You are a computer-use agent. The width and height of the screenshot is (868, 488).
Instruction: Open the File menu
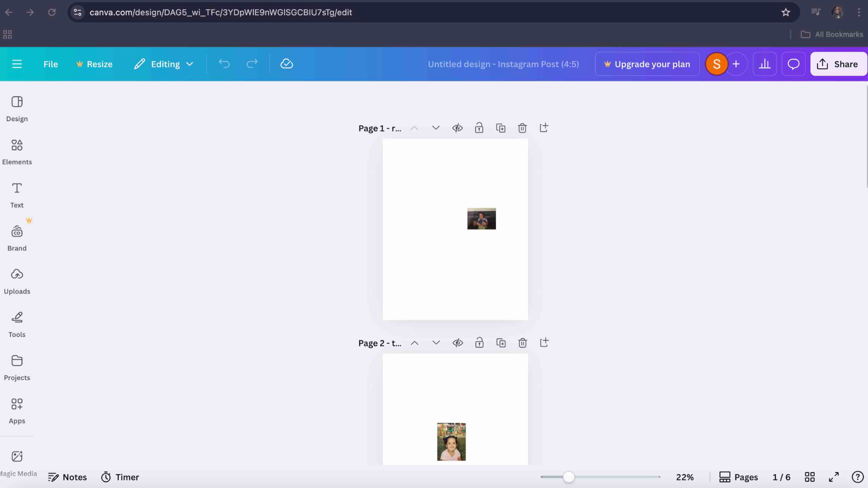pos(50,64)
